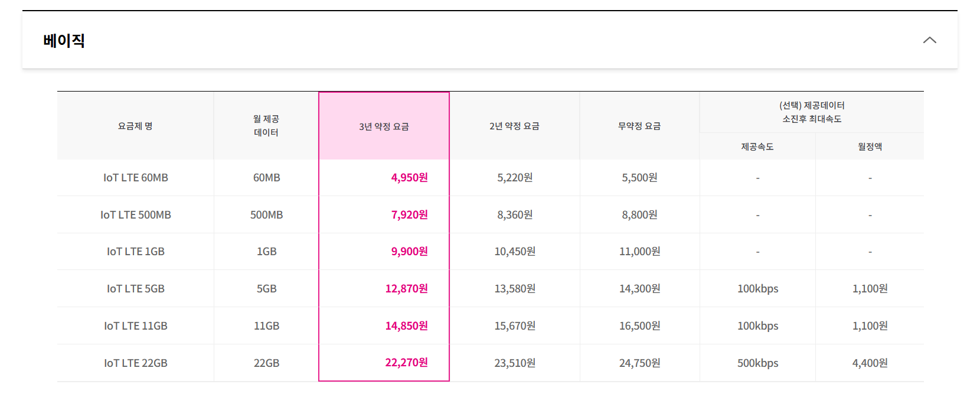Select the IoT LTE 22GB plan name
Image resolution: width=980 pixels, height=397 pixels.
(x=135, y=363)
